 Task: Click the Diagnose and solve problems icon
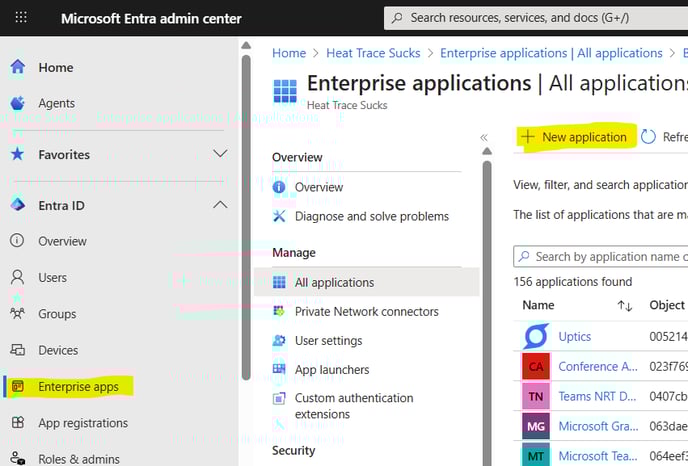[279, 216]
